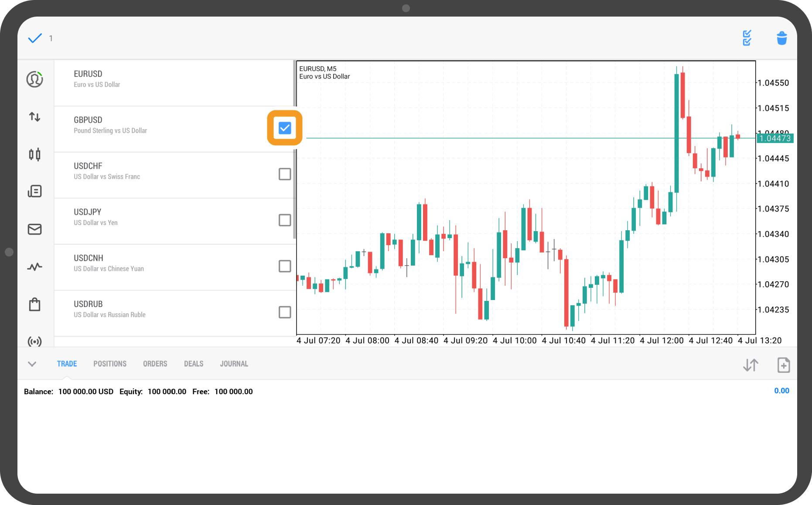
Task: Tap the sort arrows icon in trade panel
Action: 751,365
